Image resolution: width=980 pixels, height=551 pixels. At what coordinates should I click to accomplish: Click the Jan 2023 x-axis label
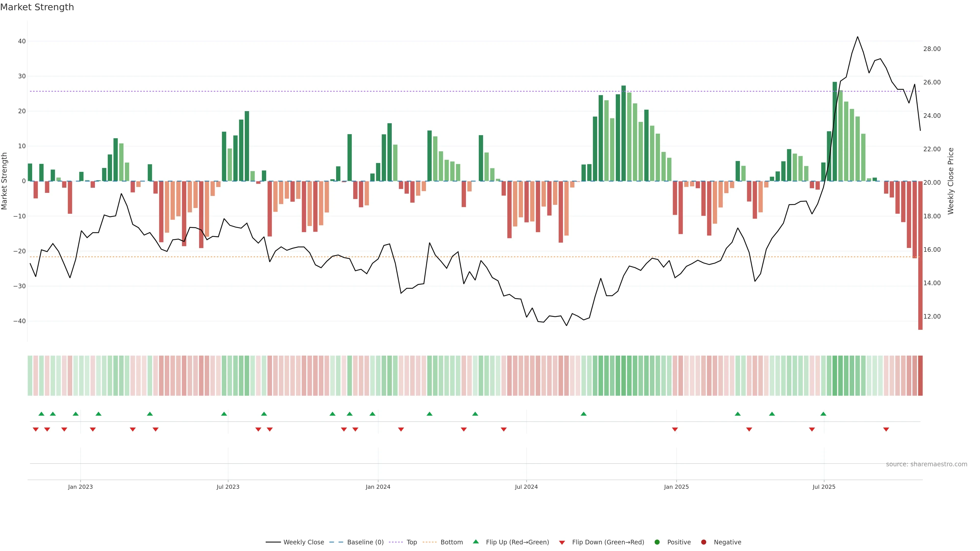(80, 487)
